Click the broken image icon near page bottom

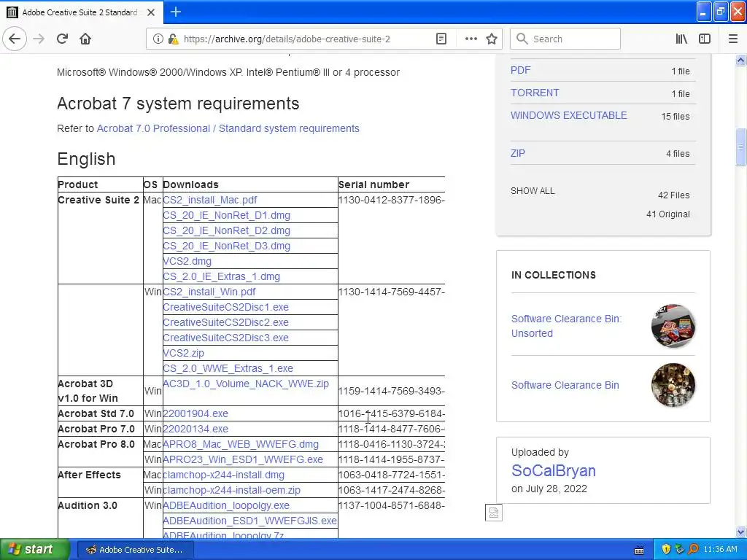[494, 513]
